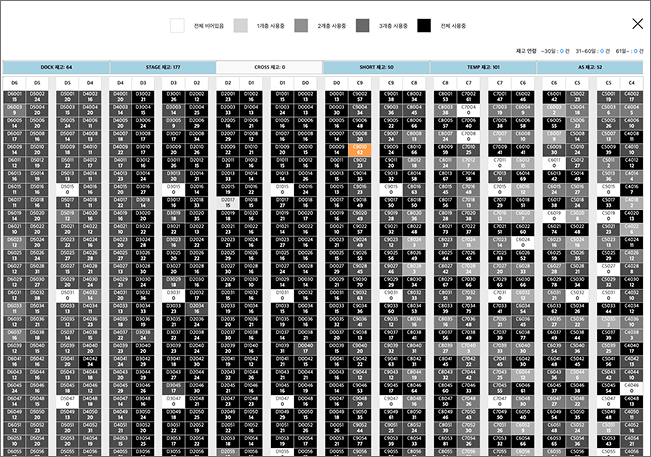Switch to the TEMP 재고 zone tab

click(x=483, y=67)
